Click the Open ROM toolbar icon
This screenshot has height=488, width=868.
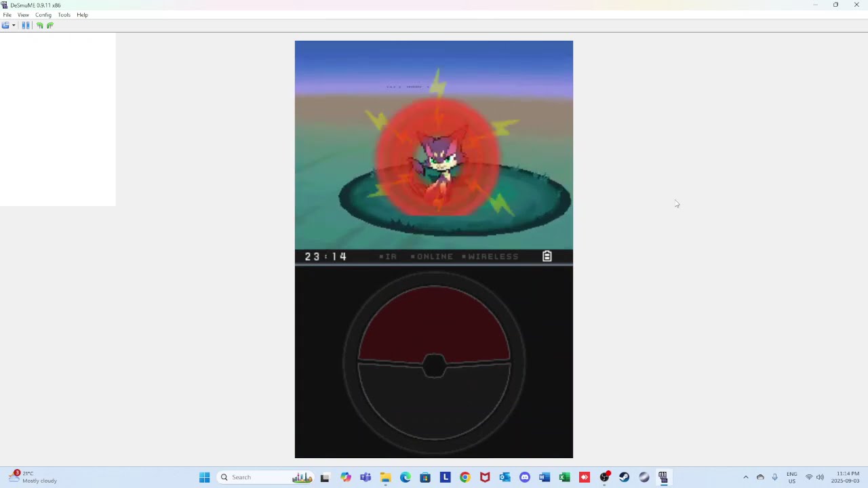pyautogui.click(x=5, y=25)
